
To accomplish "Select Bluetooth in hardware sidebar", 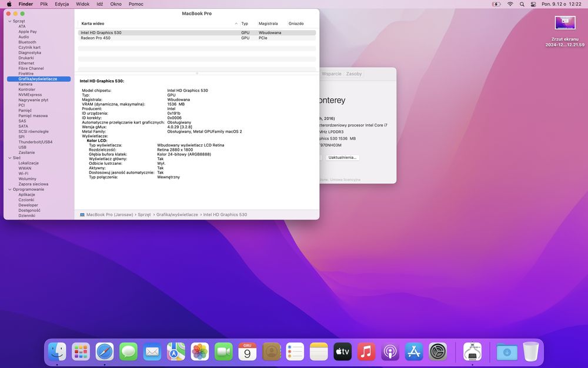I will pyautogui.click(x=28, y=42).
